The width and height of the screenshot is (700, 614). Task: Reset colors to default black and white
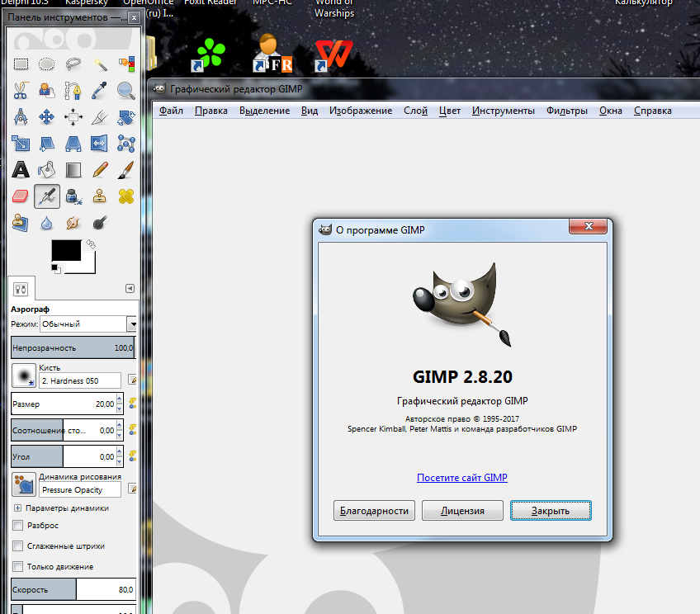coord(56,269)
